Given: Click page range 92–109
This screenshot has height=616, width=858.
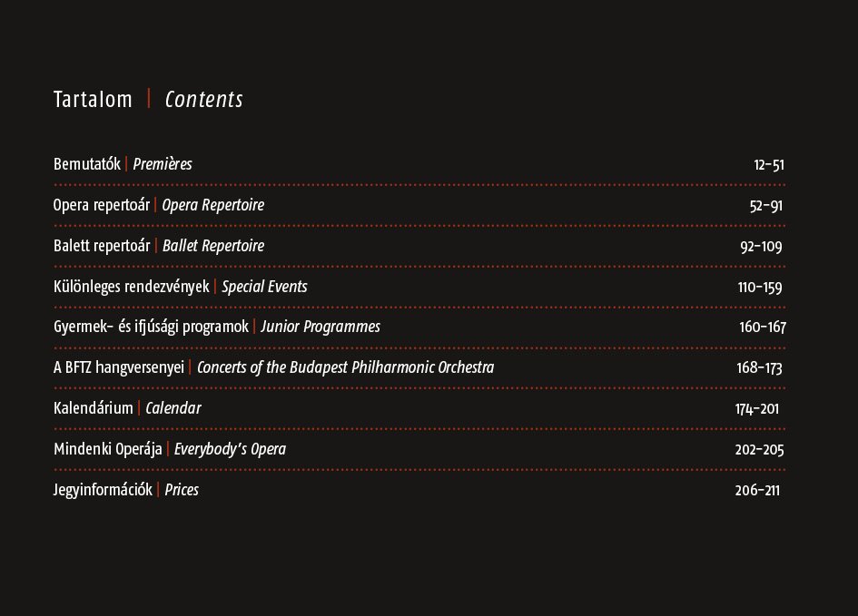Looking at the screenshot, I should pyautogui.click(x=761, y=247).
